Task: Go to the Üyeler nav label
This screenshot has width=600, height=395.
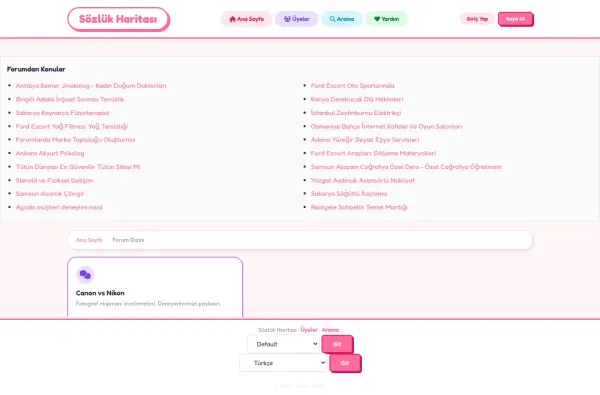Action: coord(301,19)
